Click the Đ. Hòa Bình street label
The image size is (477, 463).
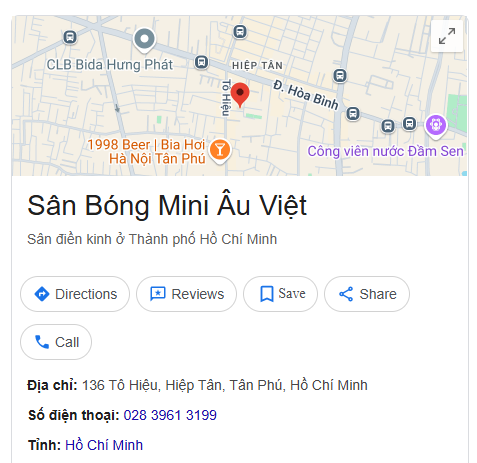(306, 95)
